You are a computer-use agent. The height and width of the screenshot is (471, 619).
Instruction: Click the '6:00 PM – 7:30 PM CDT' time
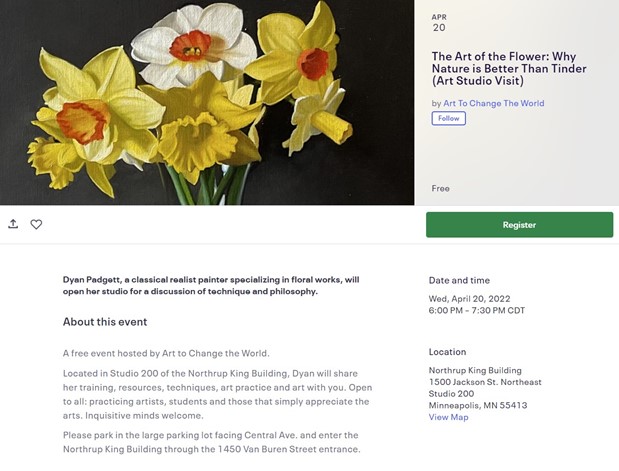coord(476,310)
